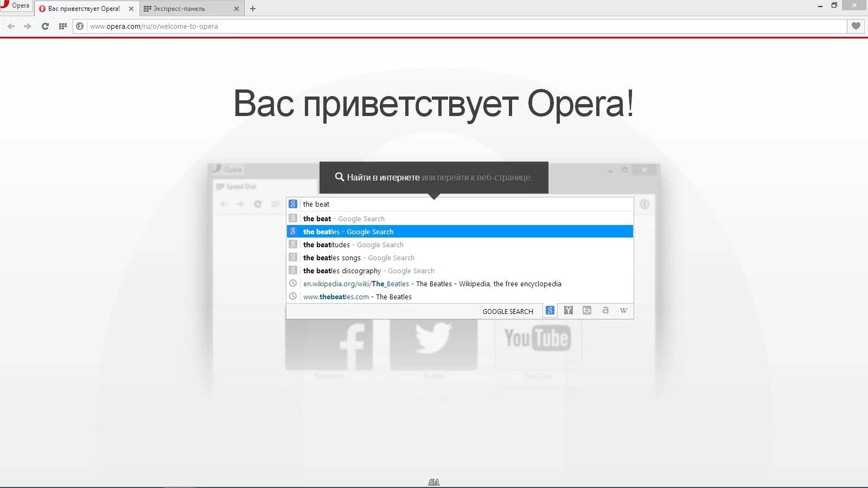The image size is (868, 488).
Task: Reload the current page
Action: [45, 26]
